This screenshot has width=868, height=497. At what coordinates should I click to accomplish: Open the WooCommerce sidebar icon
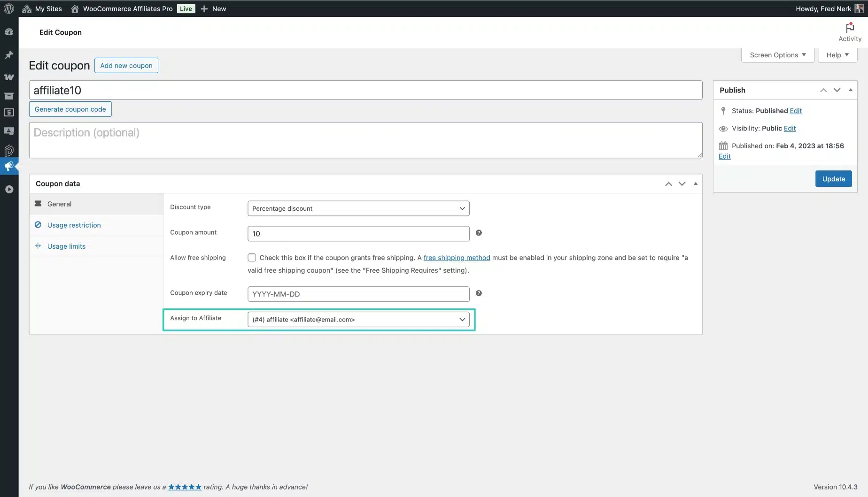pos(9,77)
